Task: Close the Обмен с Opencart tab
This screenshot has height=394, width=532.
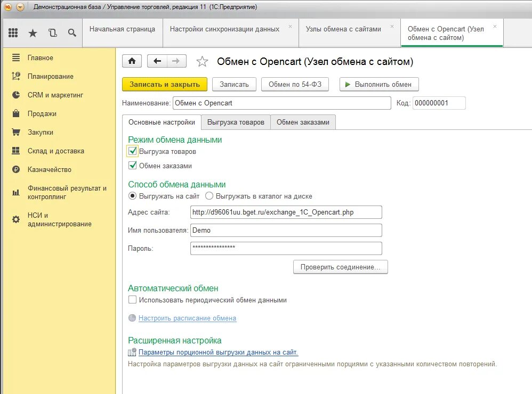Action: [x=495, y=26]
